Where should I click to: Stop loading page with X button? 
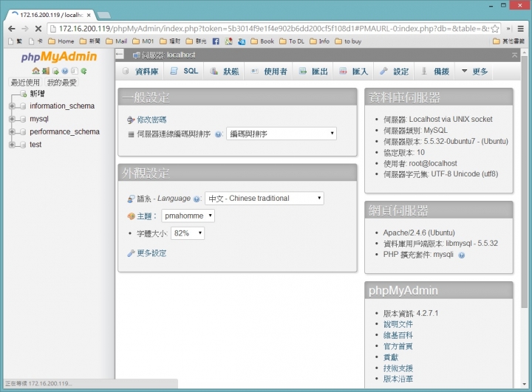(x=38, y=29)
